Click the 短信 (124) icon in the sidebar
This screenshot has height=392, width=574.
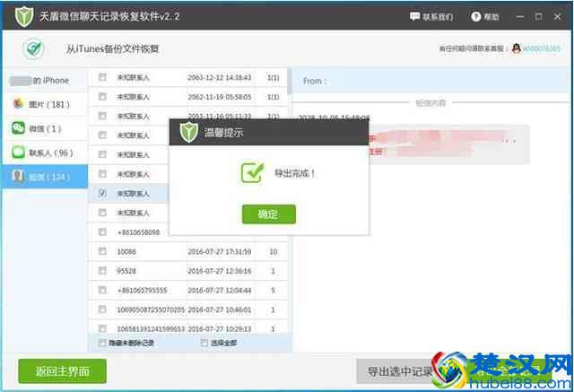(18, 177)
